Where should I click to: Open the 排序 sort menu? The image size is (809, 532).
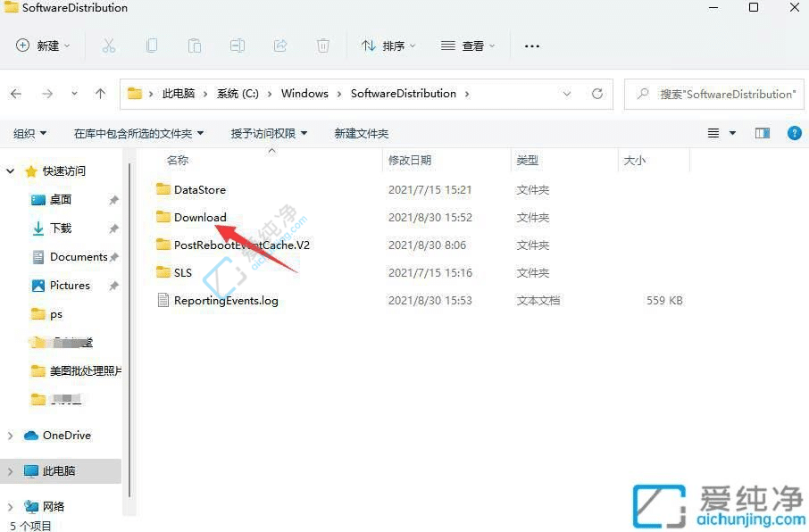coord(388,46)
